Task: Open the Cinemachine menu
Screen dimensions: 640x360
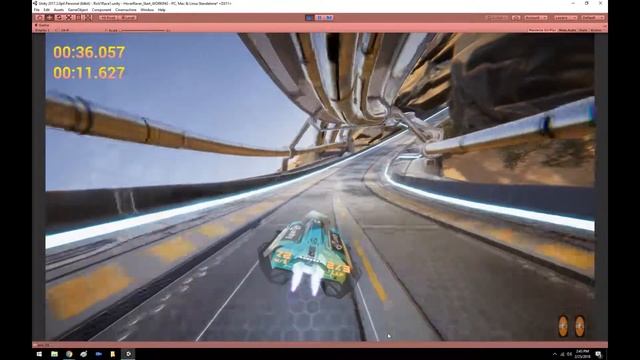Action: click(126, 10)
